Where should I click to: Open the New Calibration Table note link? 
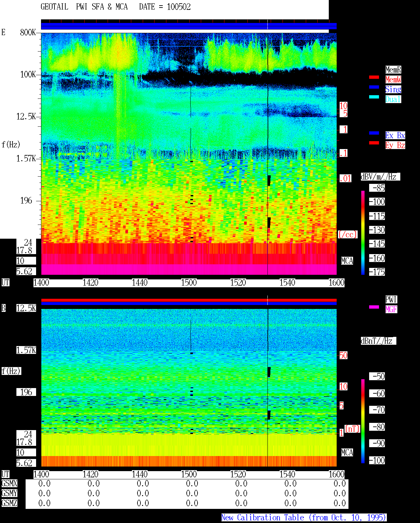(304, 518)
